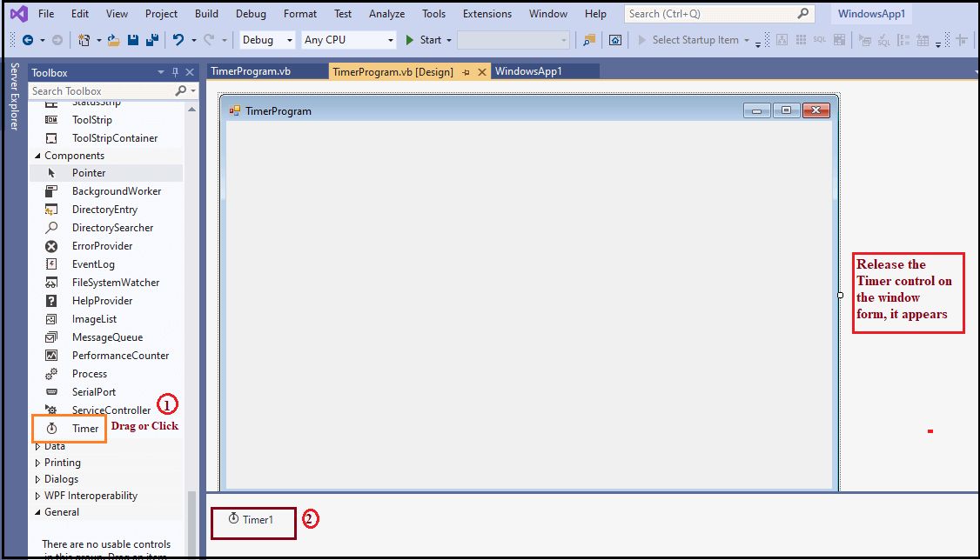
Task: Select the DirectoryEntry component
Action: (x=106, y=210)
